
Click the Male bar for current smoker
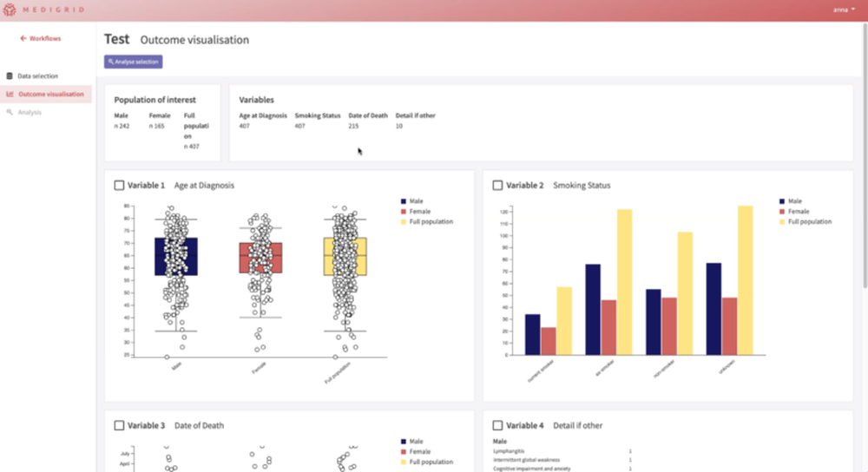coord(533,335)
